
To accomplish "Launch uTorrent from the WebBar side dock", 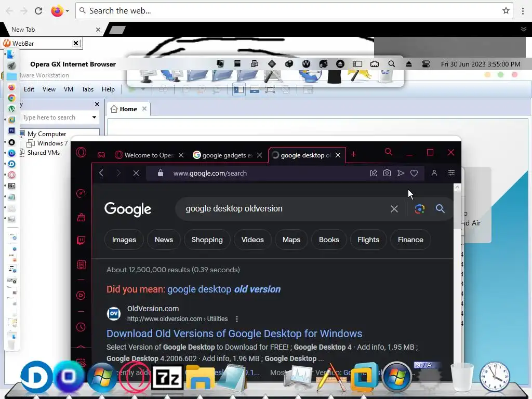I will pos(11,109).
